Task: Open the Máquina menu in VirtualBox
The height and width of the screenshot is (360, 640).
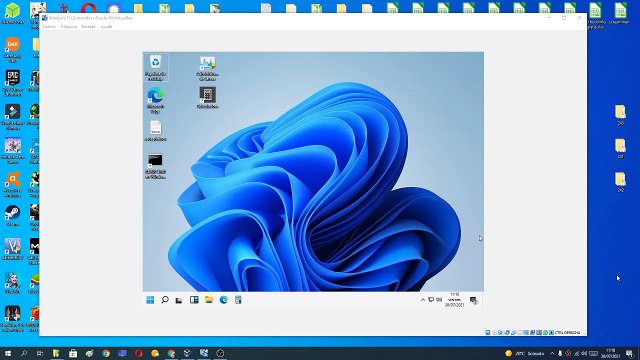Action: [69, 27]
